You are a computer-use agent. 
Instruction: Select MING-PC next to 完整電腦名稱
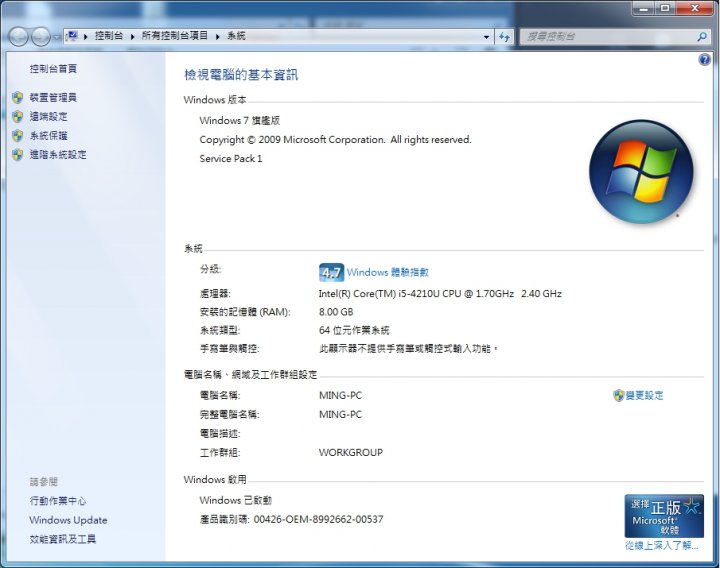340,414
